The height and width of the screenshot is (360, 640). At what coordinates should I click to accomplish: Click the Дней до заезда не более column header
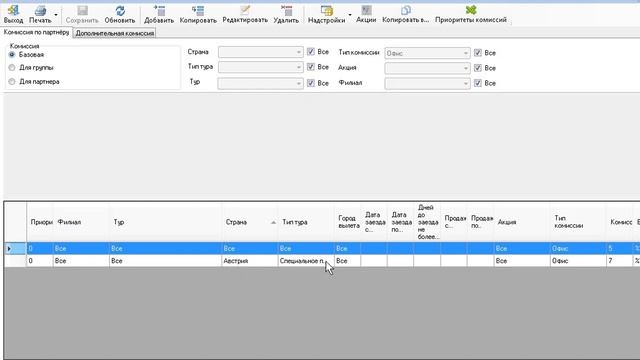pos(427,222)
